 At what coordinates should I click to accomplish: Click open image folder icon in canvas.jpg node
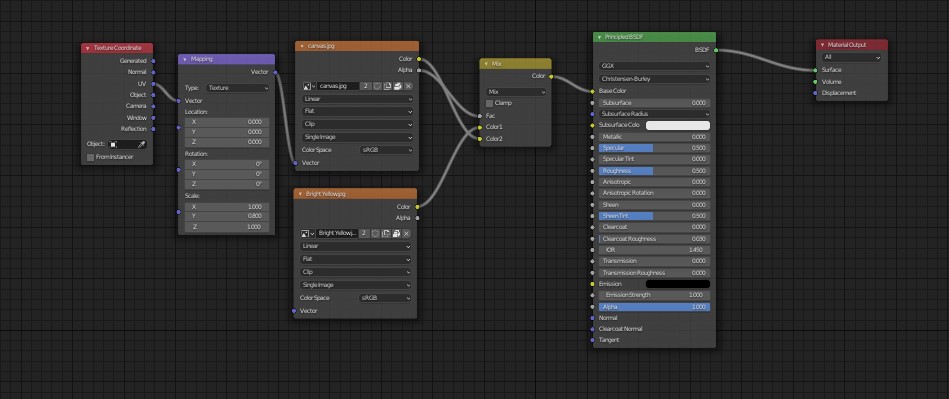tap(398, 86)
